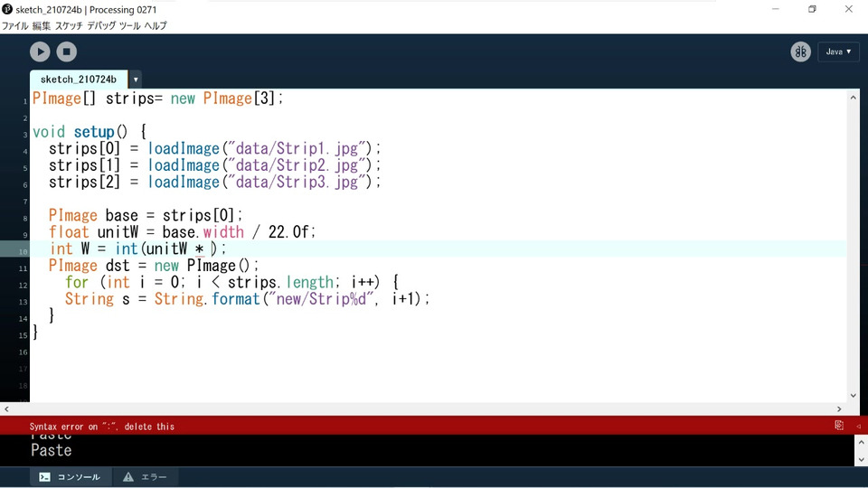Select the sketch_210724b tab
Image resolution: width=868 pixels, height=488 pixels.
[x=79, y=80]
